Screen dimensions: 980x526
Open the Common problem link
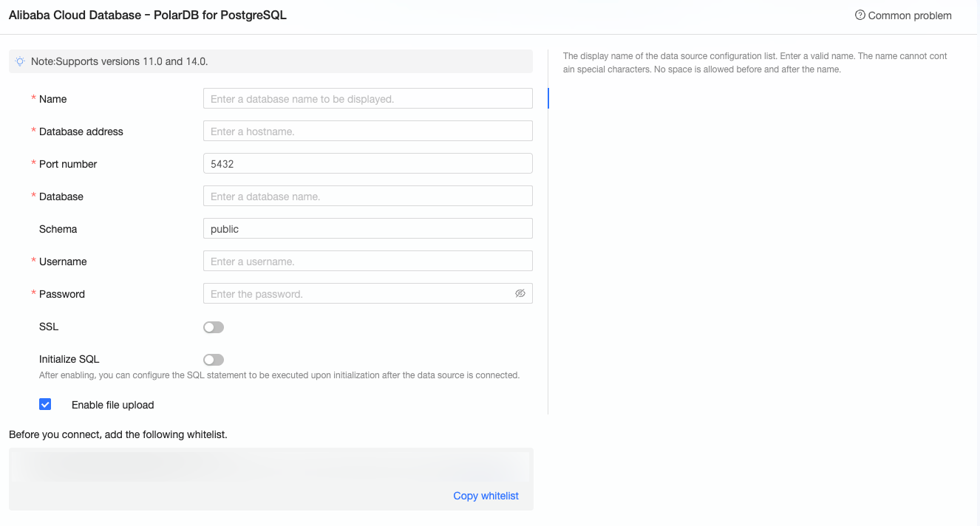(910, 16)
